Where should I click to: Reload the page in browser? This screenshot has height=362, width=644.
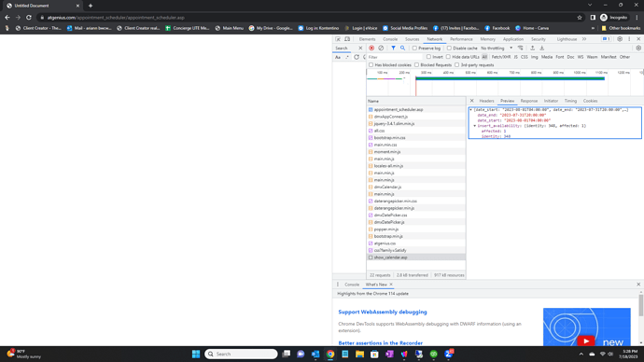(x=29, y=17)
